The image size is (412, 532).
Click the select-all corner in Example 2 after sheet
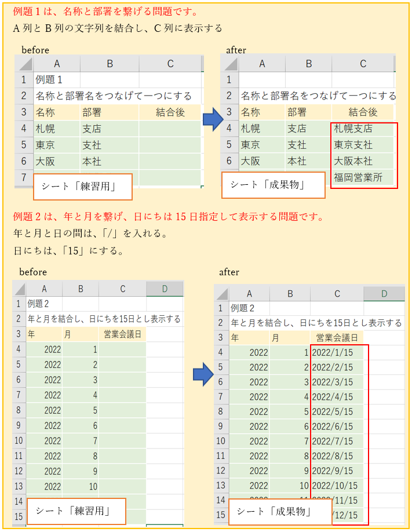(x=221, y=294)
